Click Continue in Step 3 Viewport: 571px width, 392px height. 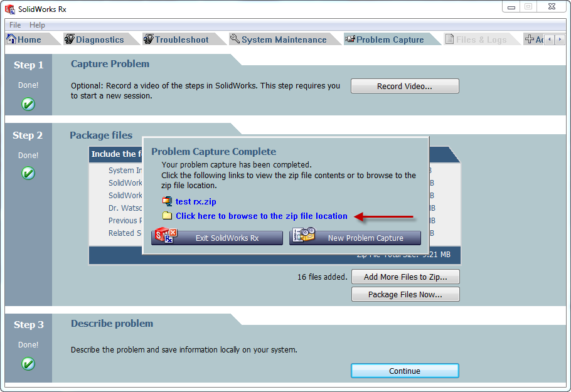pos(405,371)
